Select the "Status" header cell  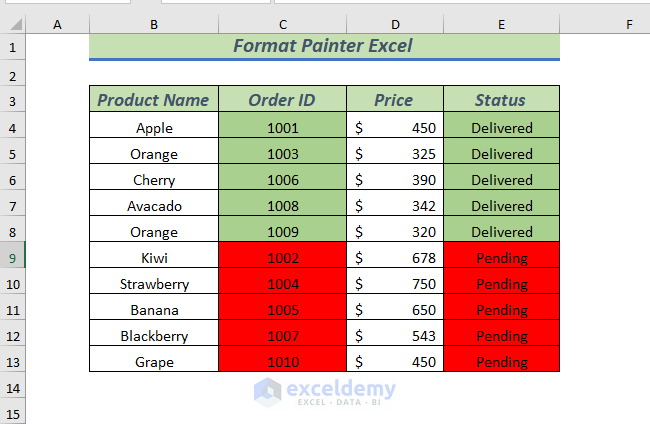point(501,100)
